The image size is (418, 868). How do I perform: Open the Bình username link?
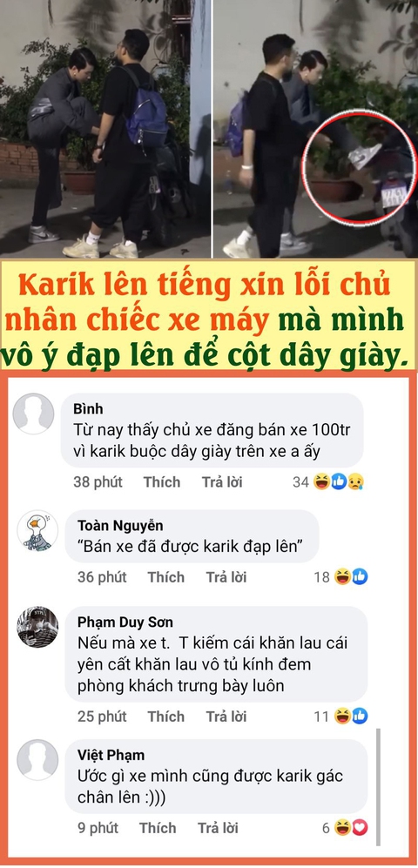click(88, 409)
